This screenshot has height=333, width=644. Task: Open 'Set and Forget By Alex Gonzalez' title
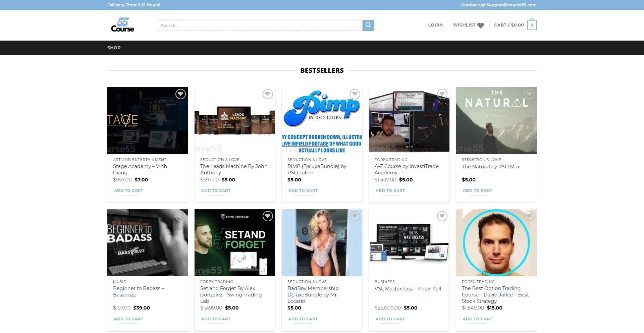[x=231, y=295]
